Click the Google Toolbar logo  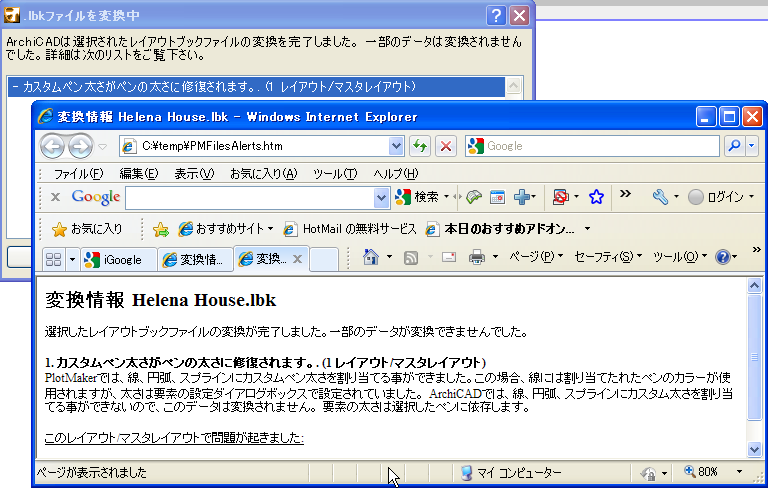[x=96, y=197]
